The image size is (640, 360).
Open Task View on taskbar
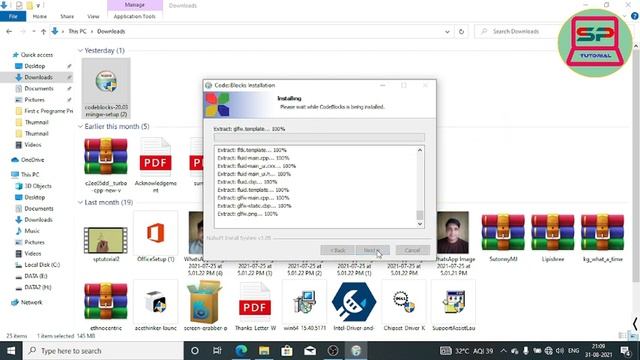point(217,351)
